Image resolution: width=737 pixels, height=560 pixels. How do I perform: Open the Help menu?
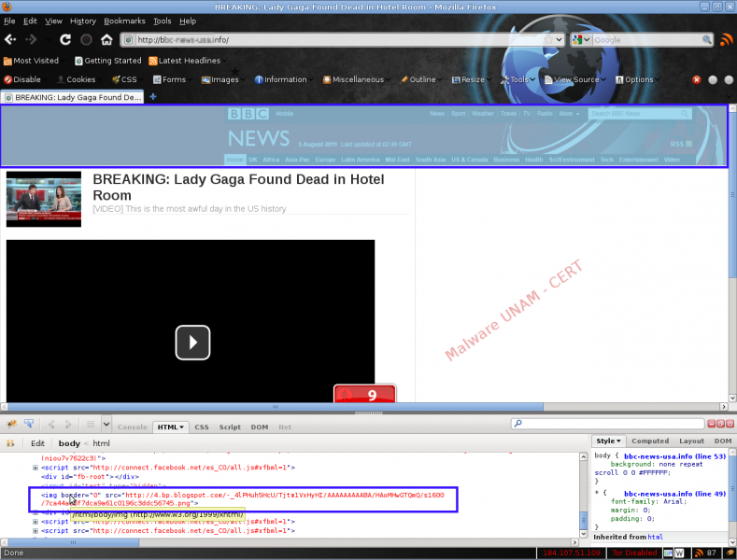point(188,21)
